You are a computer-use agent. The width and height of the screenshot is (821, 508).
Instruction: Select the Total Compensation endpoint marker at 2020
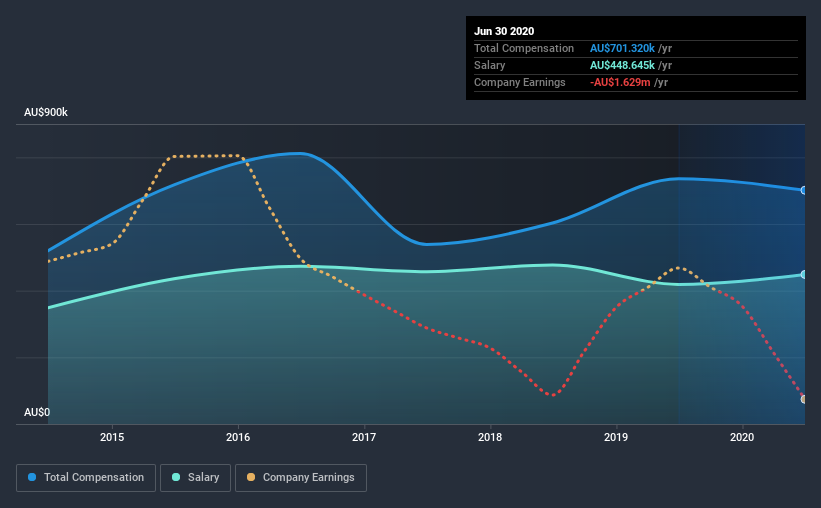point(804,190)
